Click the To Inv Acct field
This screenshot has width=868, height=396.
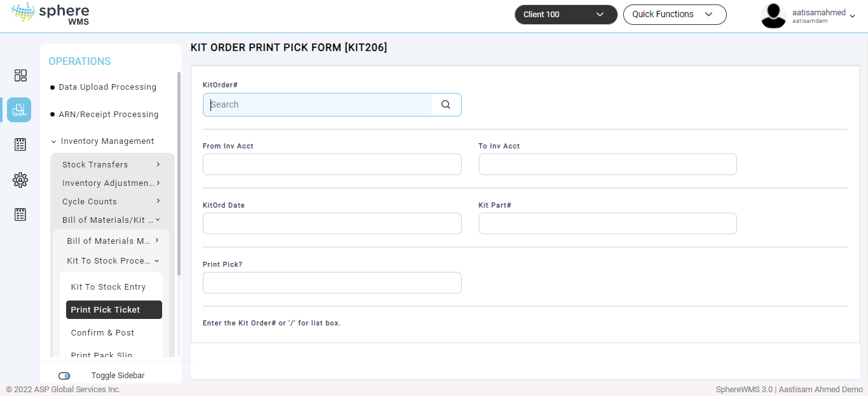point(607,164)
